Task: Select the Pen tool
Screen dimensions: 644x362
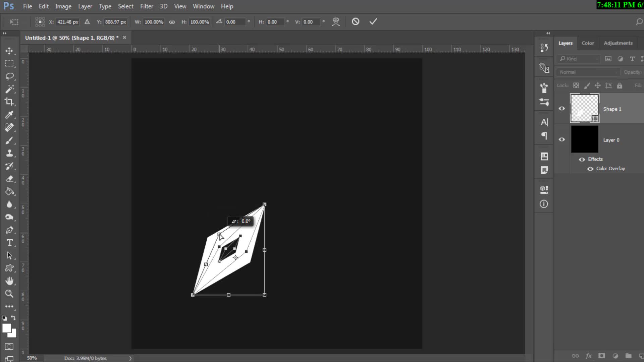Action: coord(9,230)
